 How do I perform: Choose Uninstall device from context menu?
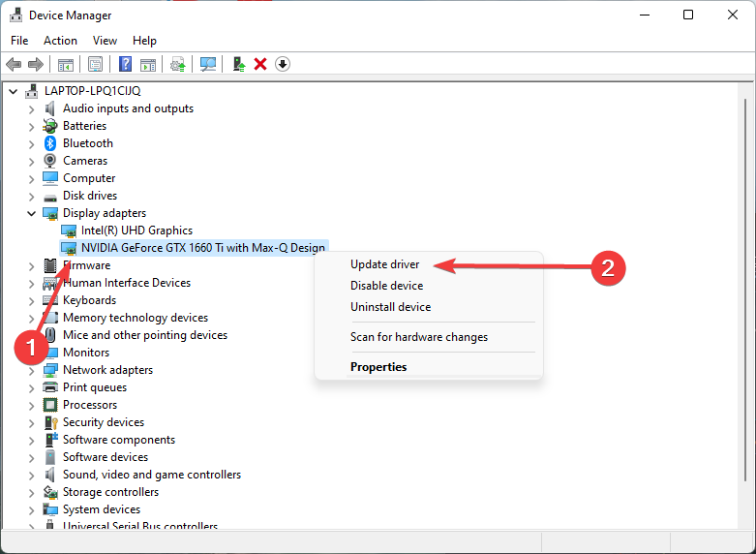[390, 307]
